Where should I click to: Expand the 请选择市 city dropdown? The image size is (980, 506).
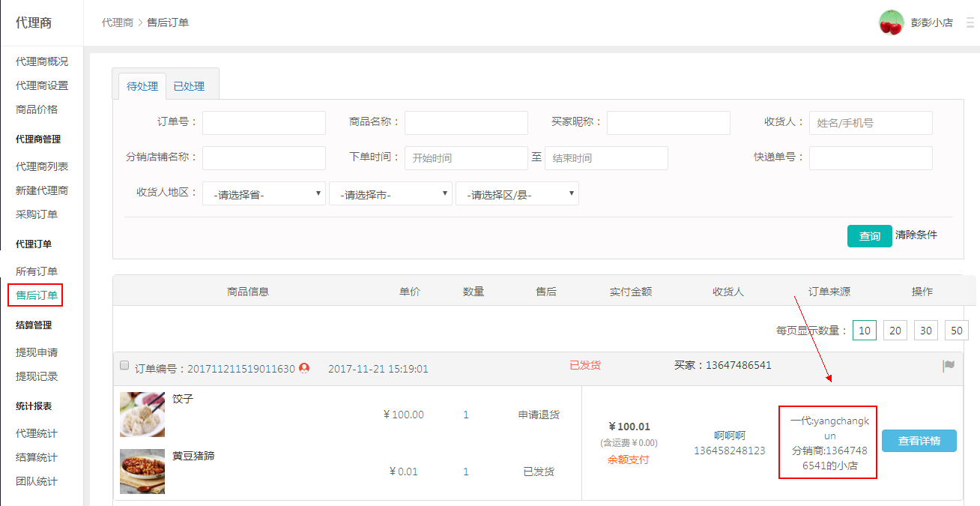390,193
